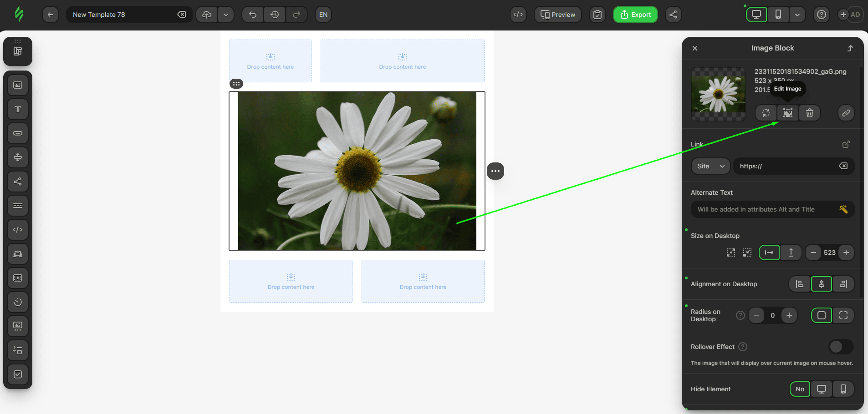Screen dimensions: 868x414
Task: Increase image width with plus stepper
Action: tap(846, 252)
